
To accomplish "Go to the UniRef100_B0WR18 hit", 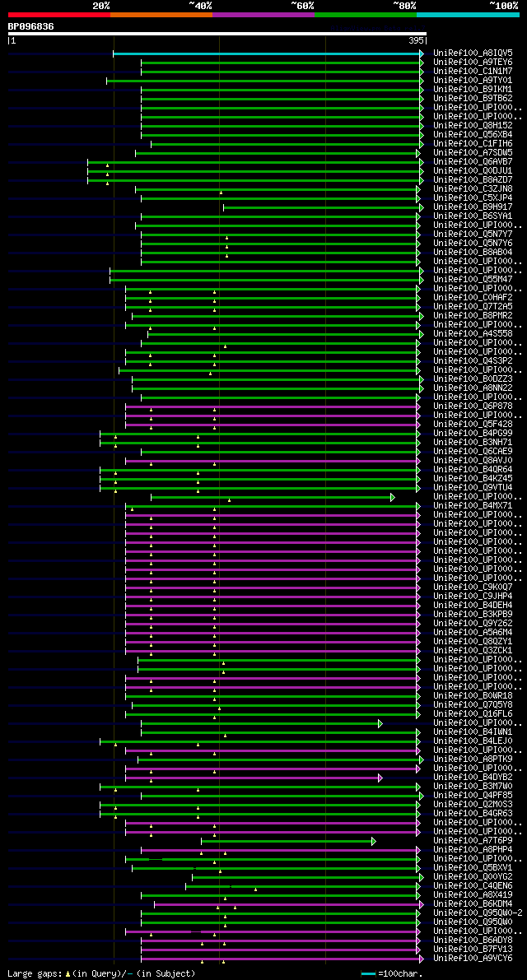I will [473, 697].
